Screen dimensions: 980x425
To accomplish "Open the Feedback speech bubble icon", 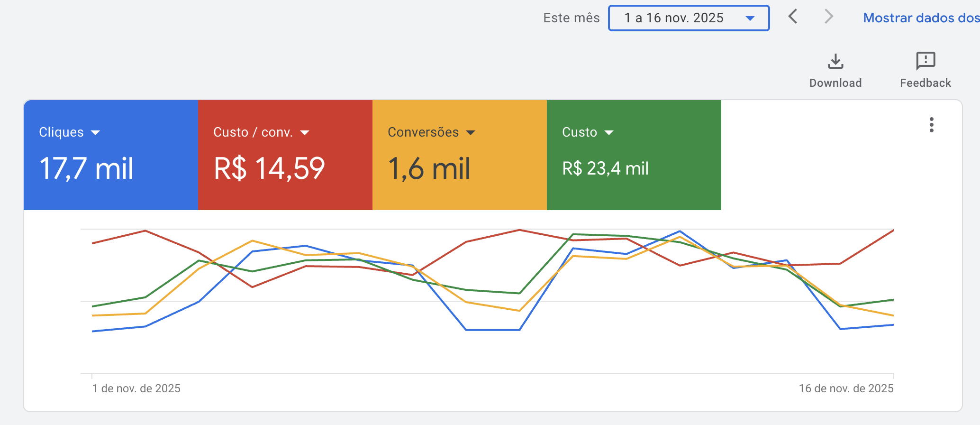I will coord(925,61).
